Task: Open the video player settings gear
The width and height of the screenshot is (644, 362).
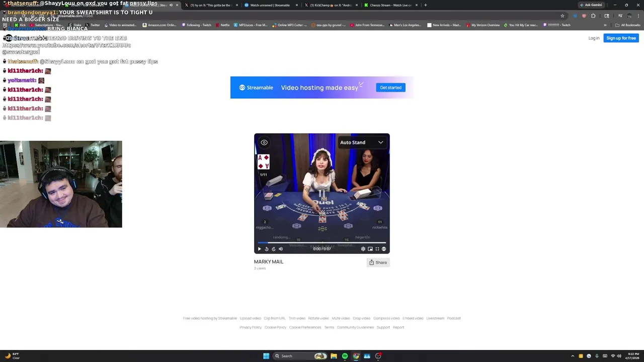Action: click(x=363, y=249)
